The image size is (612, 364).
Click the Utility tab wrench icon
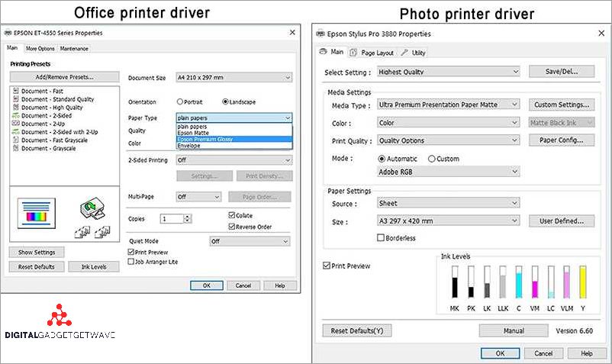404,53
